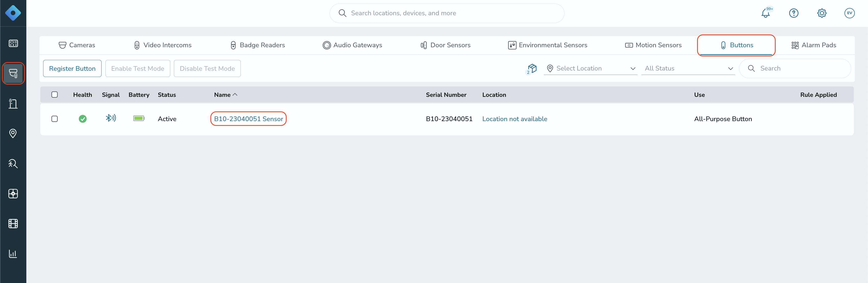Open the All Status dropdown

(688, 68)
